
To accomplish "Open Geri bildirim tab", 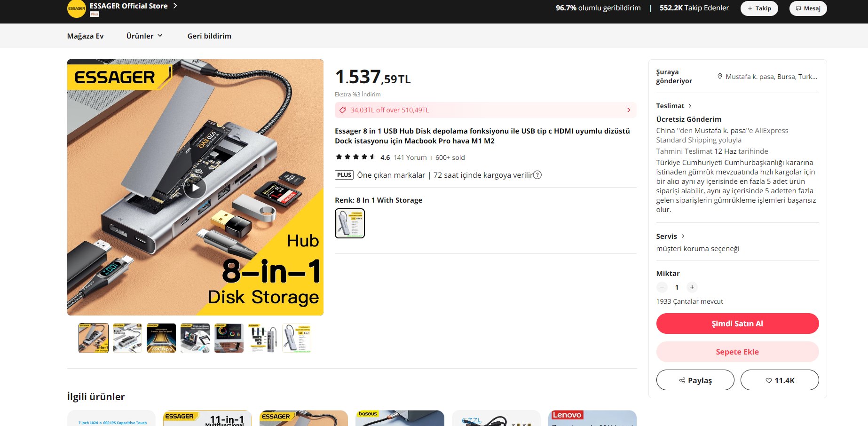I will coord(209,36).
